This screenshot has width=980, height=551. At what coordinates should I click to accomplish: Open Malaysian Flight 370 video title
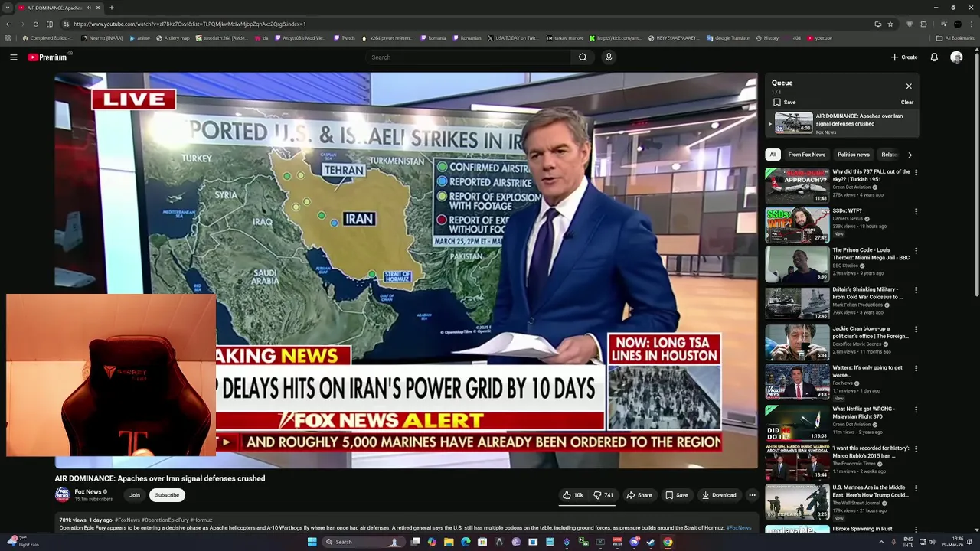pos(864,412)
